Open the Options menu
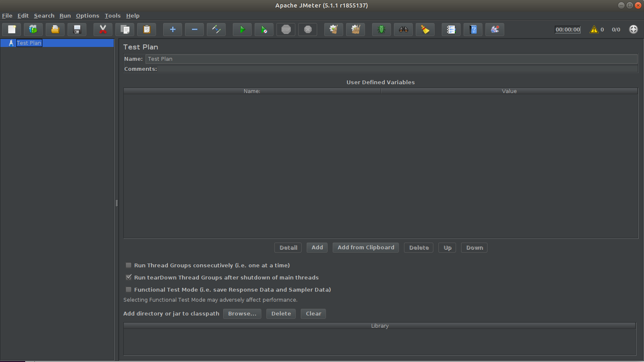Image resolution: width=644 pixels, height=362 pixels. (x=88, y=16)
